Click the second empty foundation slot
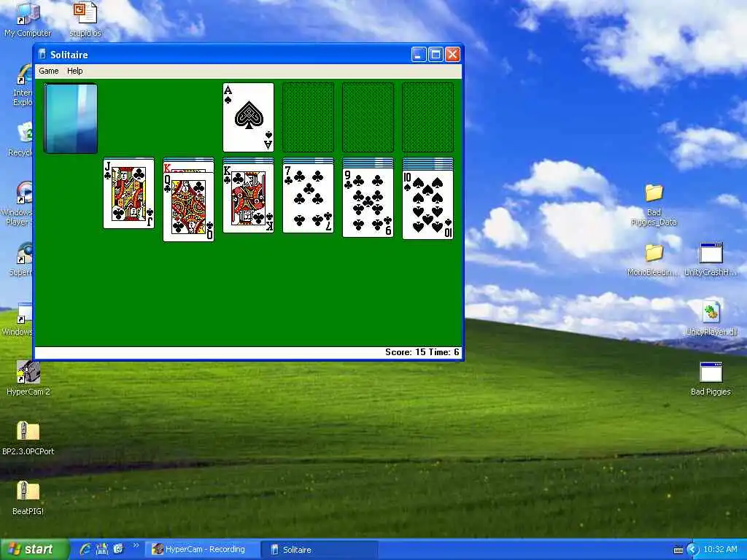Screen dimensions: 747x560 [309, 117]
